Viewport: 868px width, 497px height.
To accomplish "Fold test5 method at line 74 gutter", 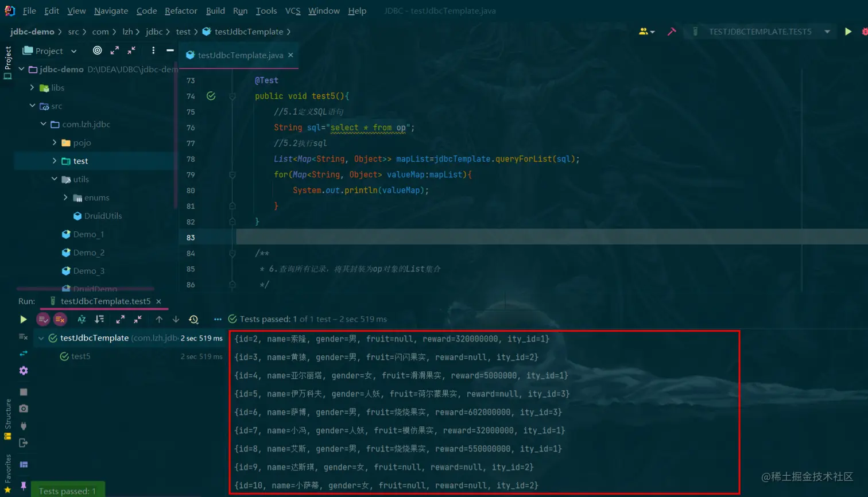I will [232, 96].
